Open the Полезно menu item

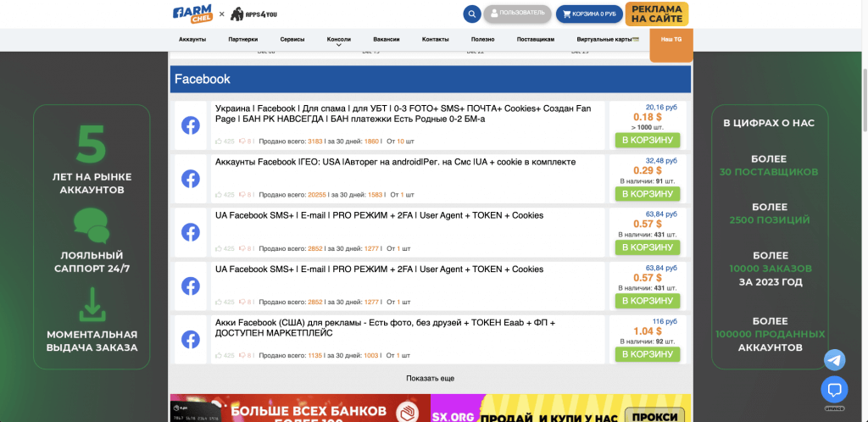(482, 39)
